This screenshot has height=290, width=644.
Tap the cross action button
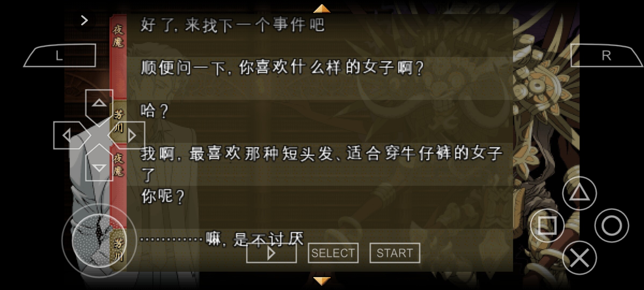pos(579,258)
